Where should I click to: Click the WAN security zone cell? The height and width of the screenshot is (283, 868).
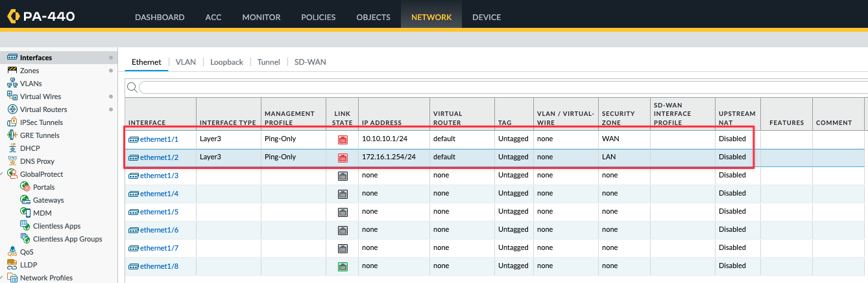coord(624,139)
